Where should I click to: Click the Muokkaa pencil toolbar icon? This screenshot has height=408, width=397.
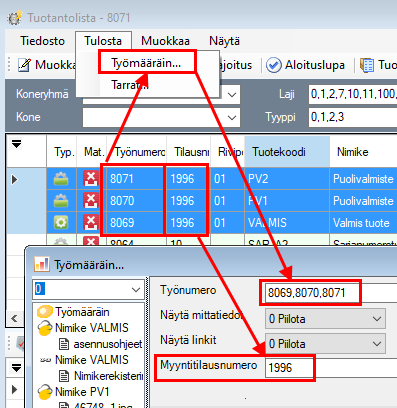click(24, 65)
